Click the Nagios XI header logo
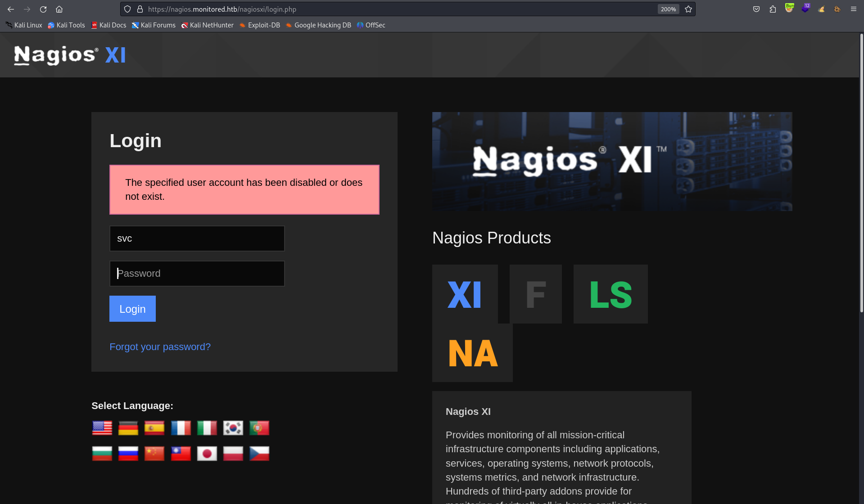The image size is (864, 504). (x=70, y=55)
